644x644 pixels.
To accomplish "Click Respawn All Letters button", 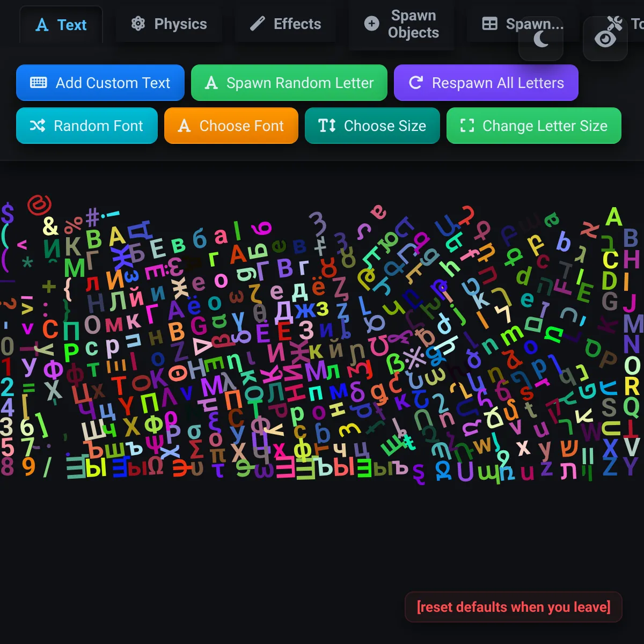I will tap(486, 83).
